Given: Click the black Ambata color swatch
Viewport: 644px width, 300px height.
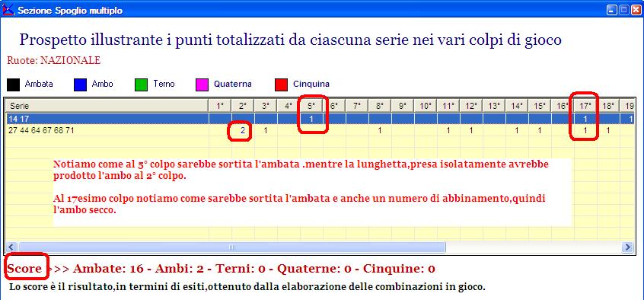Looking at the screenshot, I should tap(13, 85).
